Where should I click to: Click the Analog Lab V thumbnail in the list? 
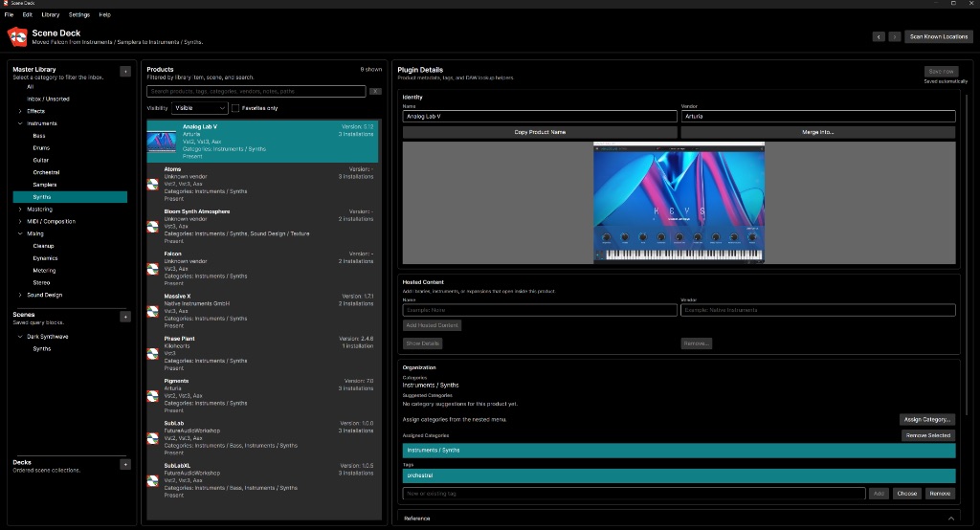[161, 142]
